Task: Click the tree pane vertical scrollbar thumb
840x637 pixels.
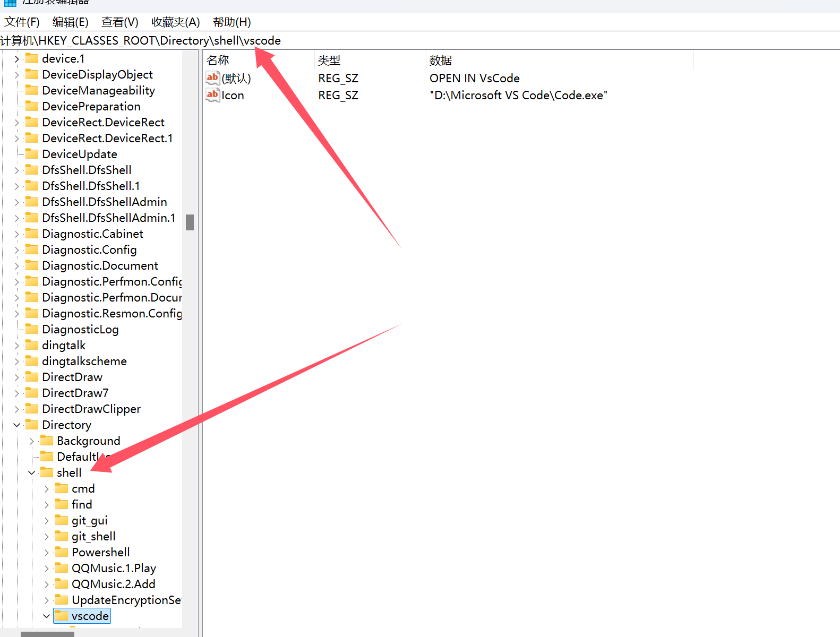Action: click(190, 222)
